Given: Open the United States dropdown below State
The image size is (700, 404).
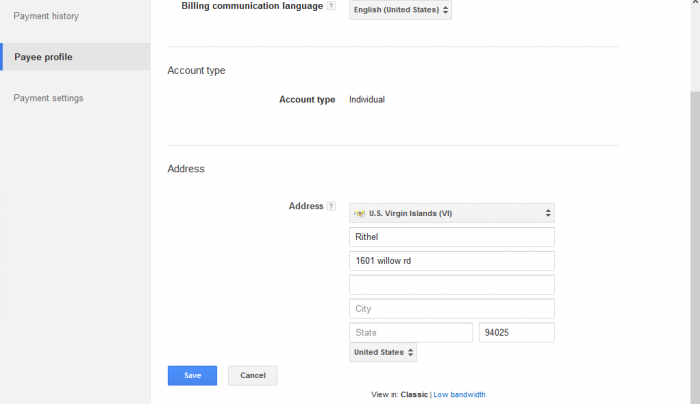Looking at the screenshot, I should coord(383,352).
